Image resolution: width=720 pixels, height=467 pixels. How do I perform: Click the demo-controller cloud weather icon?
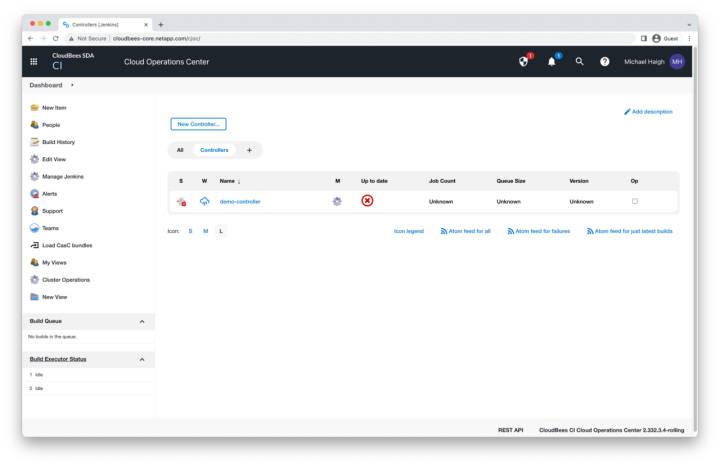tap(205, 201)
